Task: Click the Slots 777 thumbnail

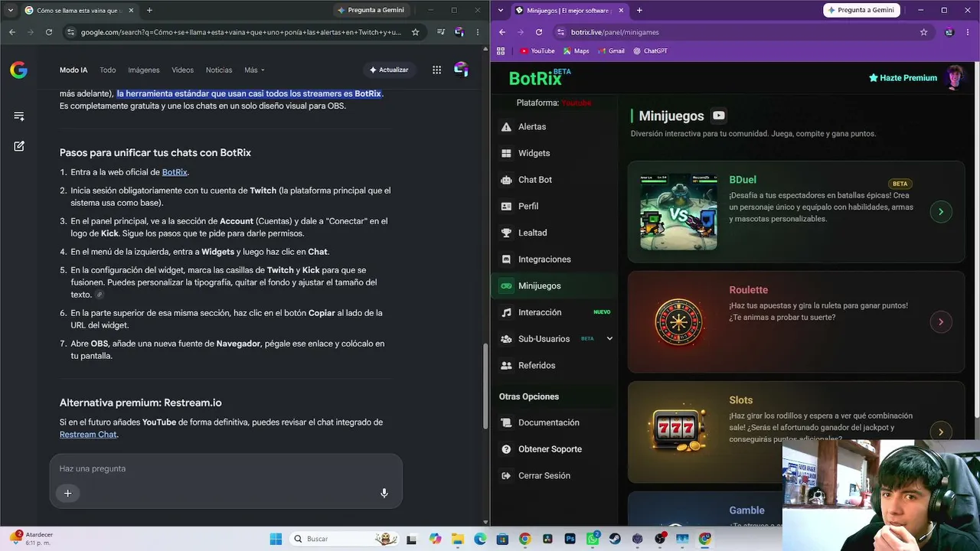Action: (x=678, y=431)
